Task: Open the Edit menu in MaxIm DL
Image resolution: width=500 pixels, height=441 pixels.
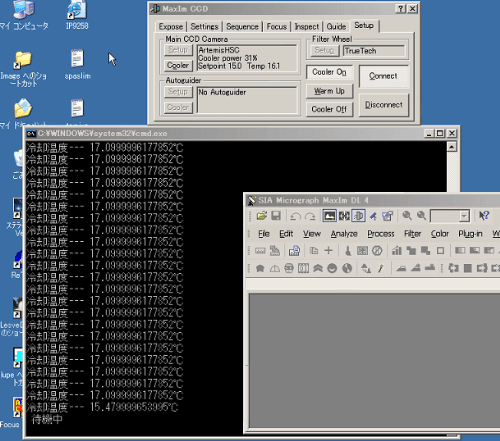Action: 286,234
